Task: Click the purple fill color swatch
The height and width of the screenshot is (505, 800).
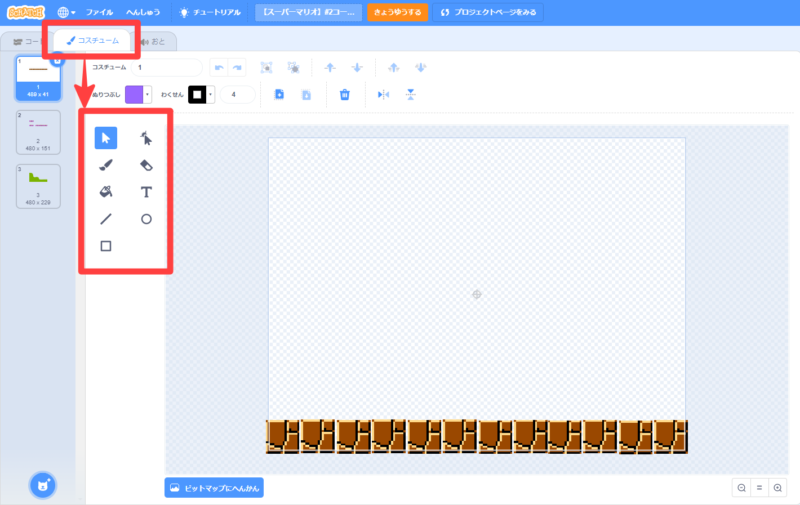Action: (x=134, y=94)
